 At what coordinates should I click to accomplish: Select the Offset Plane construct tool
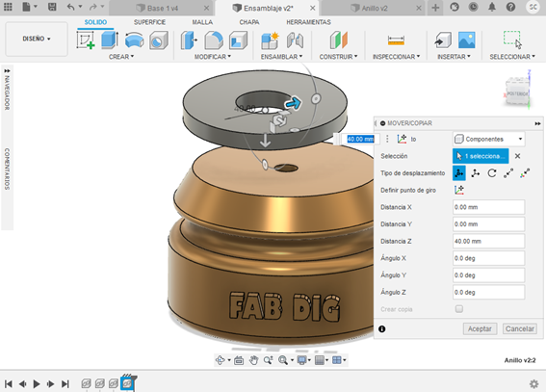(x=338, y=39)
